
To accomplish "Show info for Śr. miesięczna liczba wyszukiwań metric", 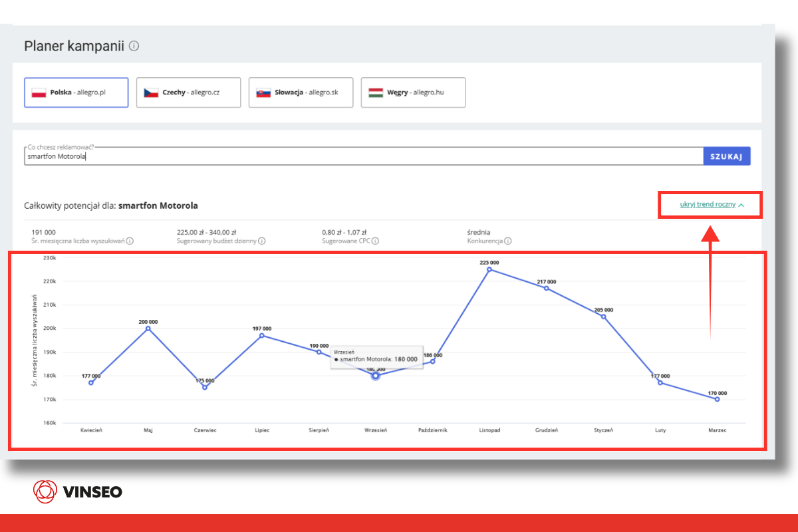I will (x=130, y=241).
